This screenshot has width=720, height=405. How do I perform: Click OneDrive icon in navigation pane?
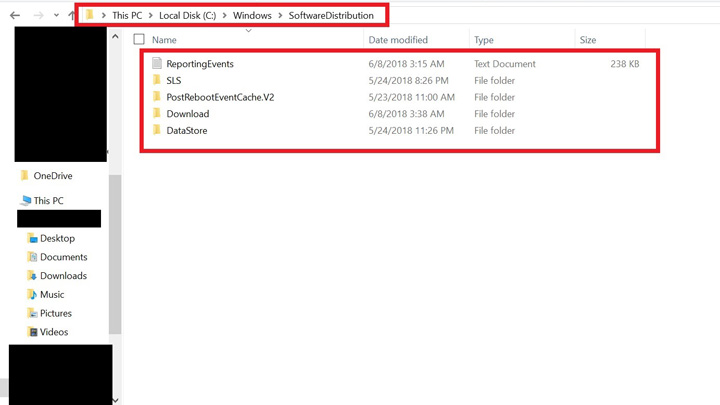(x=25, y=175)
